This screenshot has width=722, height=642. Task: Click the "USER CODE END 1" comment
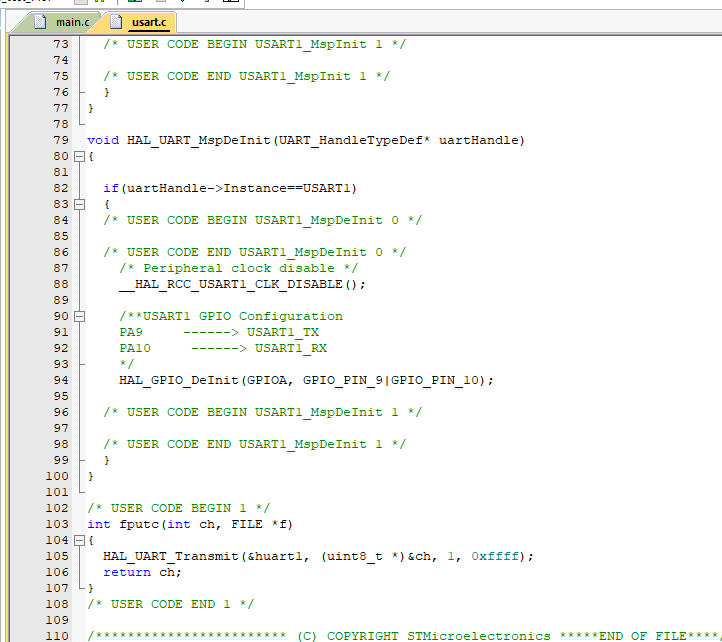point(171,604)
